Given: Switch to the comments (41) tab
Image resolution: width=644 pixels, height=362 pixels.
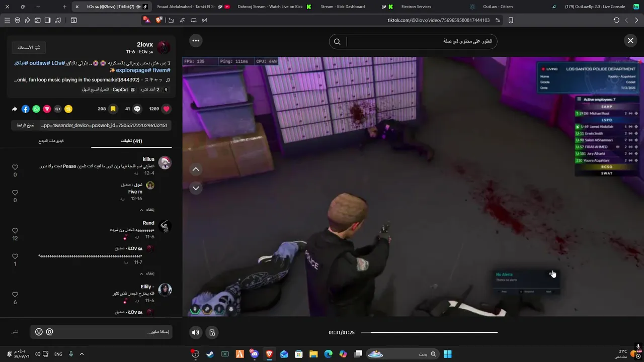Looking at the screenshot, I should point(131,141).
